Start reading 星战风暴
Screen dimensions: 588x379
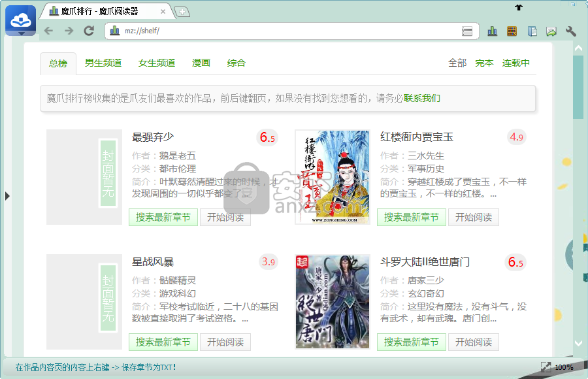click(x=225, y=342)
